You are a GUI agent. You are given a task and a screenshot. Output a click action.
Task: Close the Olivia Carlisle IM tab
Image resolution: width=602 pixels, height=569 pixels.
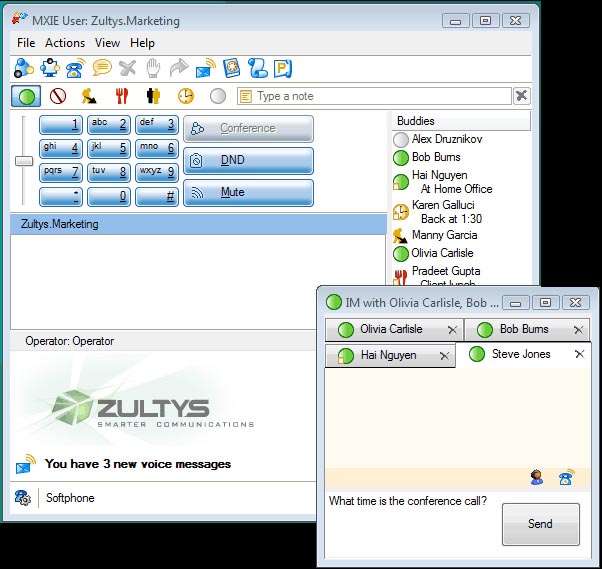point(453,330)
